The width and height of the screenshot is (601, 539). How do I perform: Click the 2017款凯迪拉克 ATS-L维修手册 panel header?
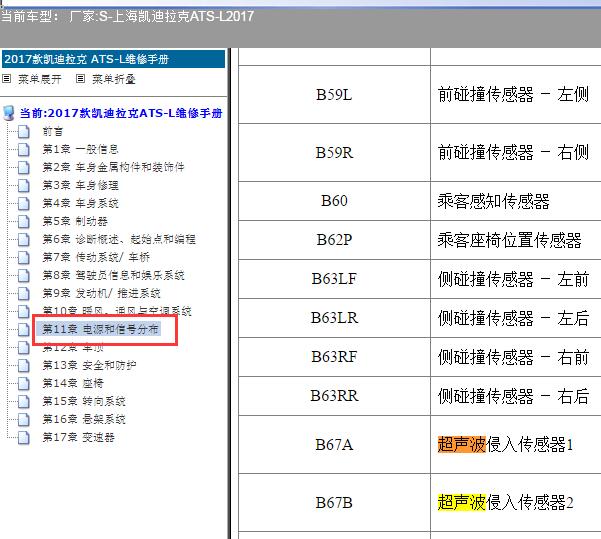coord(113,59)
